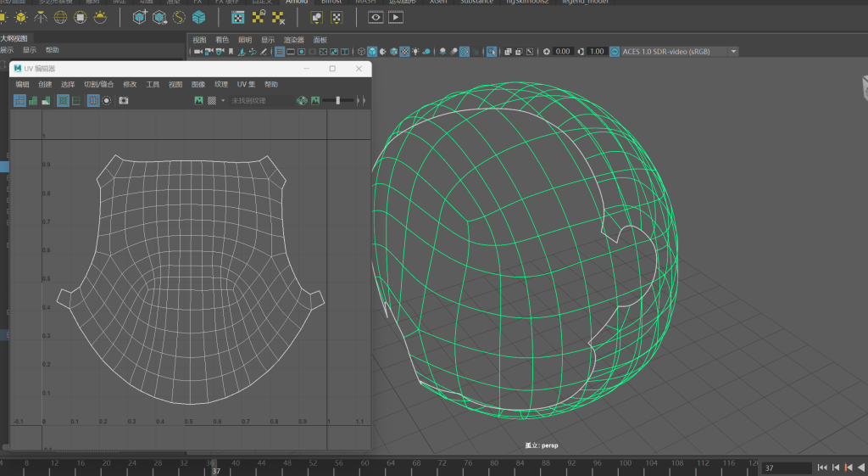Open the UV 集 menu in UV editor
868x476 pixels.
(x=247, y=84)
